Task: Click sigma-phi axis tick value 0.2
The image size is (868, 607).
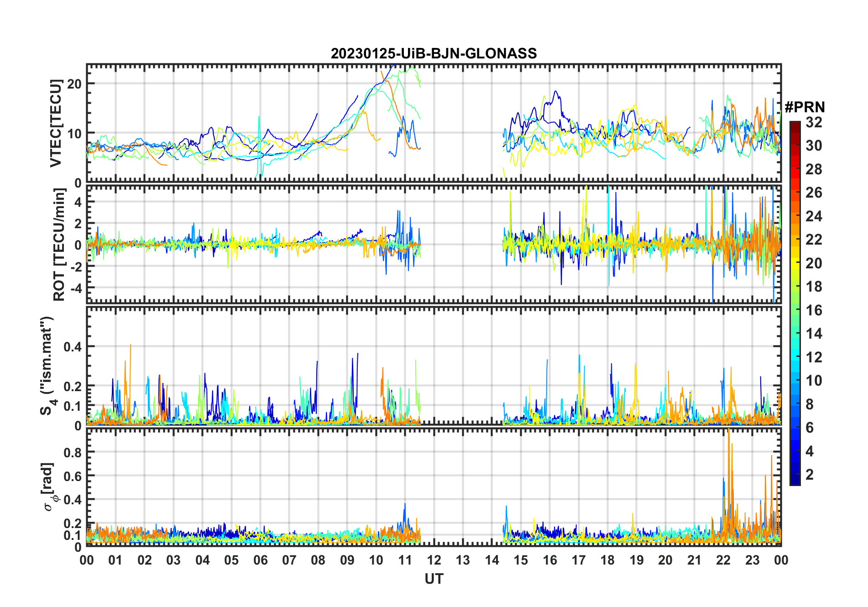Action: pos(73,523)
